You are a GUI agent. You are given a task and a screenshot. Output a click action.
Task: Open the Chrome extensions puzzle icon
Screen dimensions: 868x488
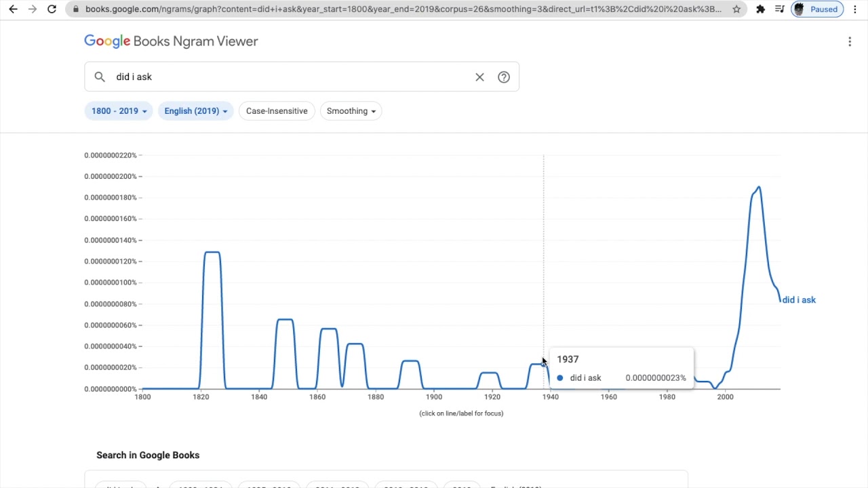761,9
